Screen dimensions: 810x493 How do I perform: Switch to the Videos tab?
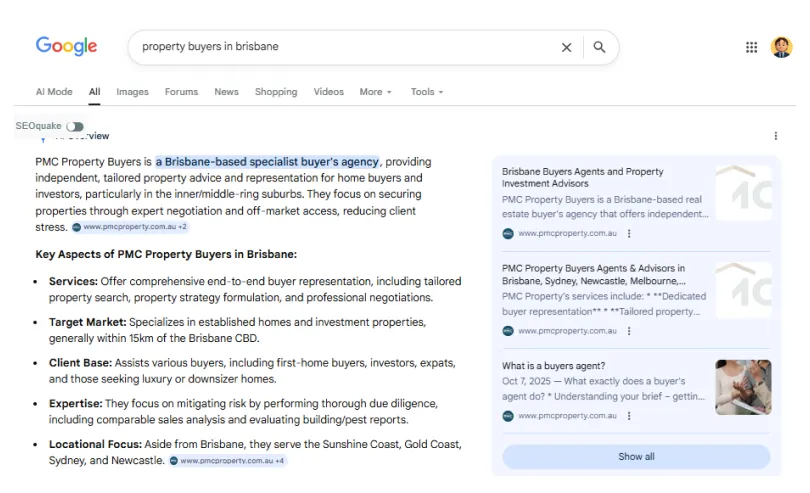click(x=329, y=92)
